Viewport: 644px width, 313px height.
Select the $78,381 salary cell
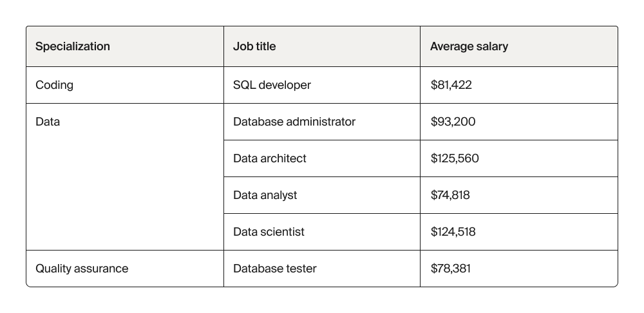[x=450, y=269]
